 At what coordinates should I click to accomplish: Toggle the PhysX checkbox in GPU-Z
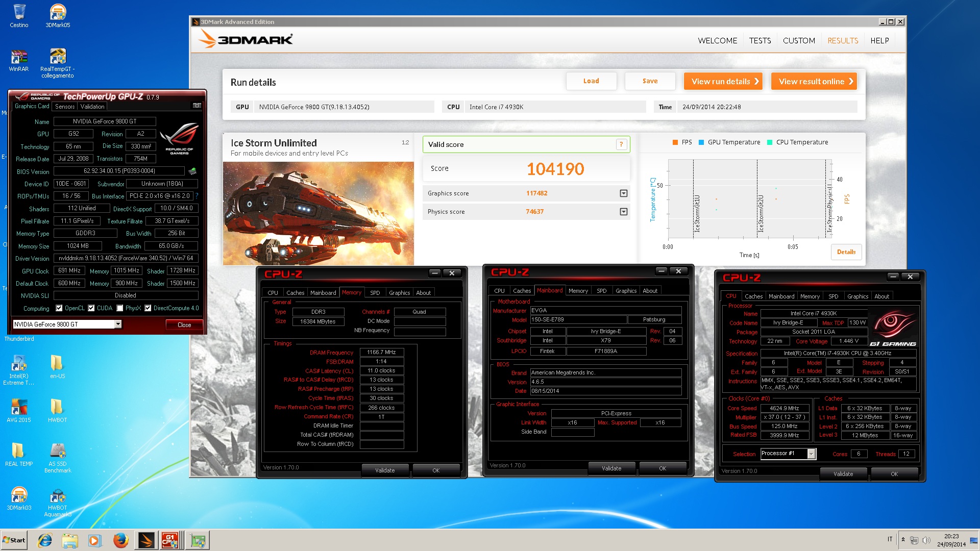pyautogui.click(x=120, y=308)
